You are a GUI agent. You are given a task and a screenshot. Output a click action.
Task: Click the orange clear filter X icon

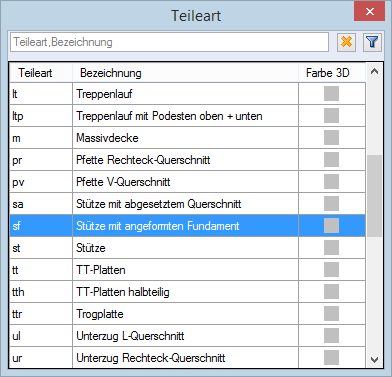[x=346, y=42]
